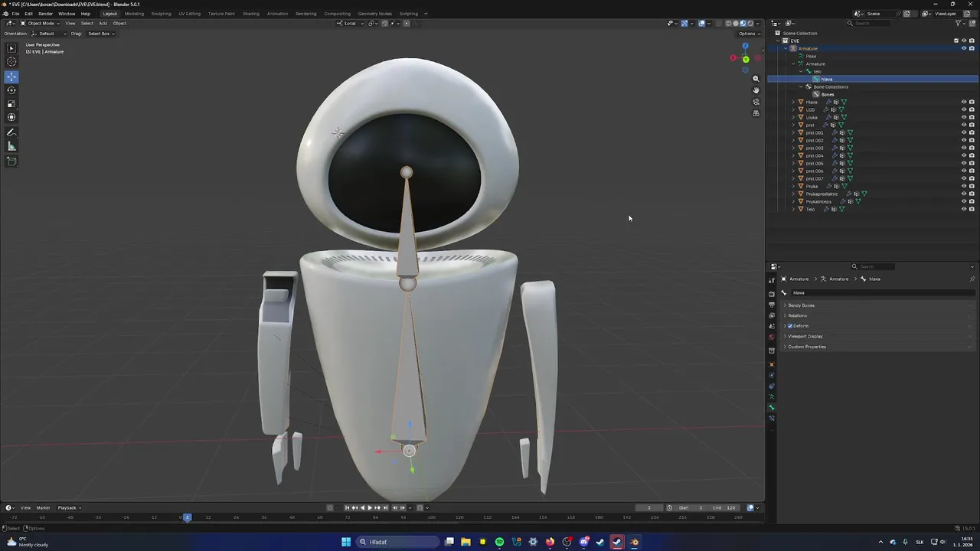
Task: Switch to the Animation workspace tab
Action: 277,14
